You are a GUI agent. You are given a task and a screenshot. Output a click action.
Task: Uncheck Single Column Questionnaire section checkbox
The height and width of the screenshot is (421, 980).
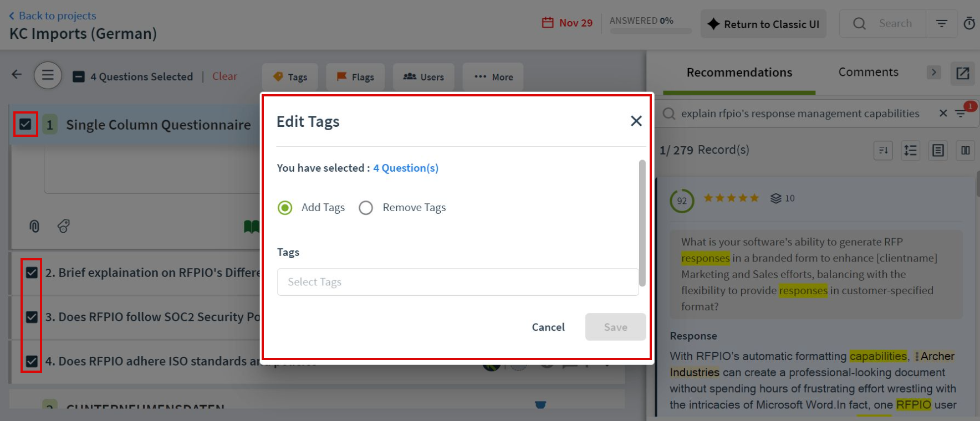[x=25, y=124]
